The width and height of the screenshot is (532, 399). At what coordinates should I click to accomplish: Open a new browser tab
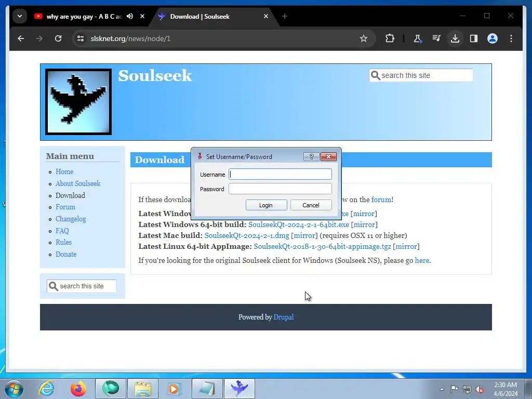coord(284,16)
